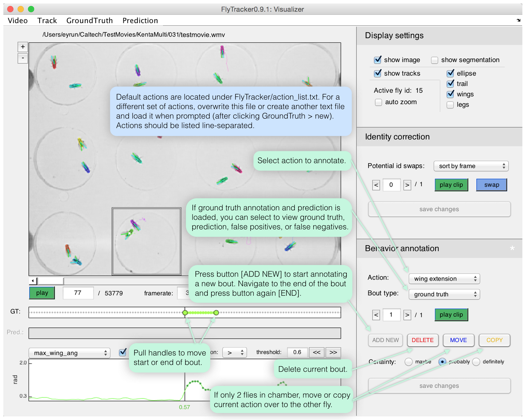This screenshot has width=526, height=420.
Task: Select the definitely certainty radio button
Action: (476, 362)
